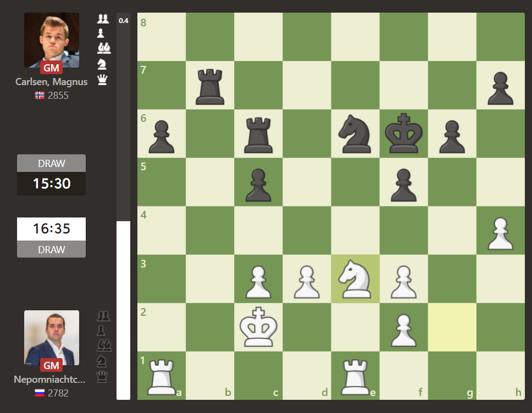The image size is (532, 413).
Task: Click the white knight icon in Carlsen's sidebar
Action: coord(102,63)
